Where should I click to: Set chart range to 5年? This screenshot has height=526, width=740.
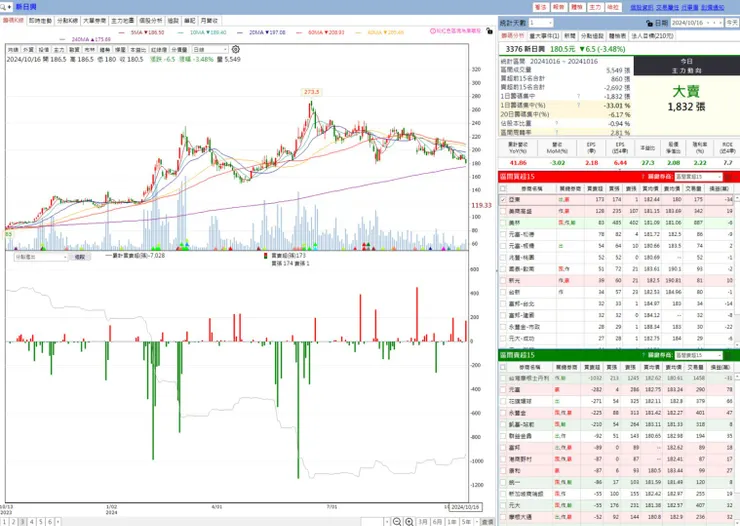[466, 522]
